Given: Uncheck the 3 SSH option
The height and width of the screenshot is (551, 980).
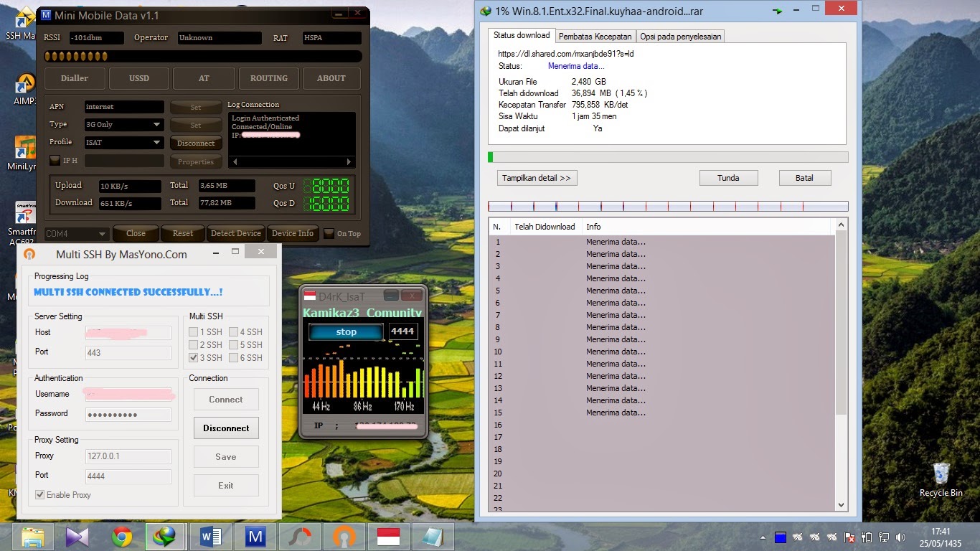Looking at the screenshot, I should coord(194,358).
